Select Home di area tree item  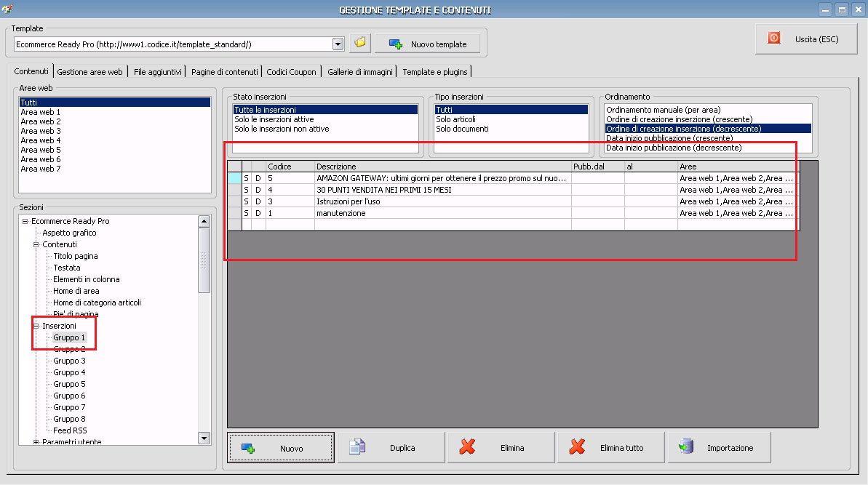76,291
